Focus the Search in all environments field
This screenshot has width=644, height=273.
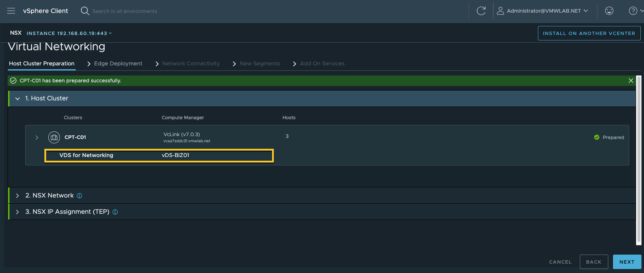[x=125, y=11]
